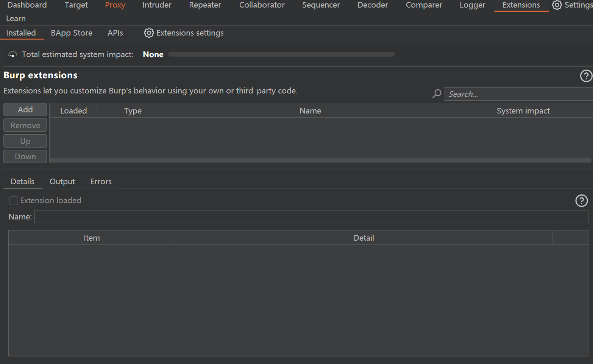Switch to the Output tab

(62, 182)
